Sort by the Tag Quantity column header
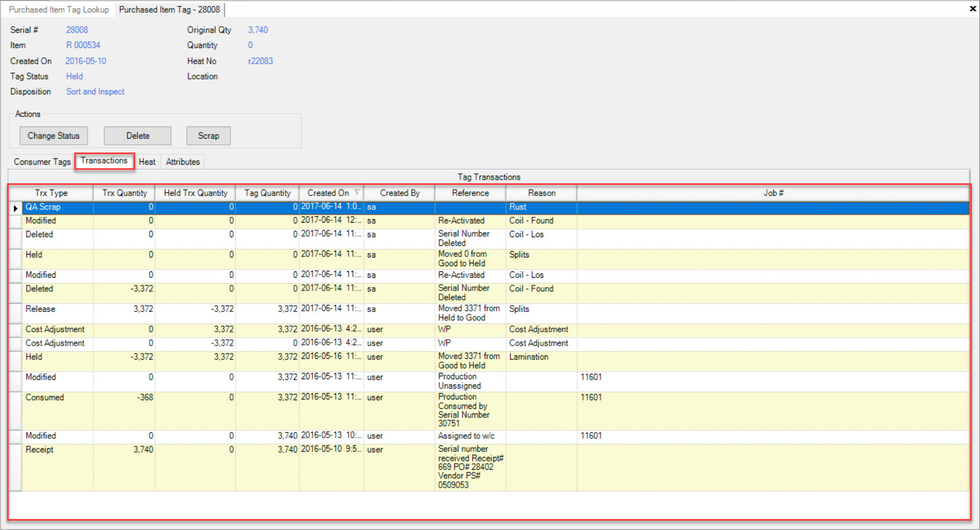This screenshot has height=530, width=980. (x=267, y=193)
